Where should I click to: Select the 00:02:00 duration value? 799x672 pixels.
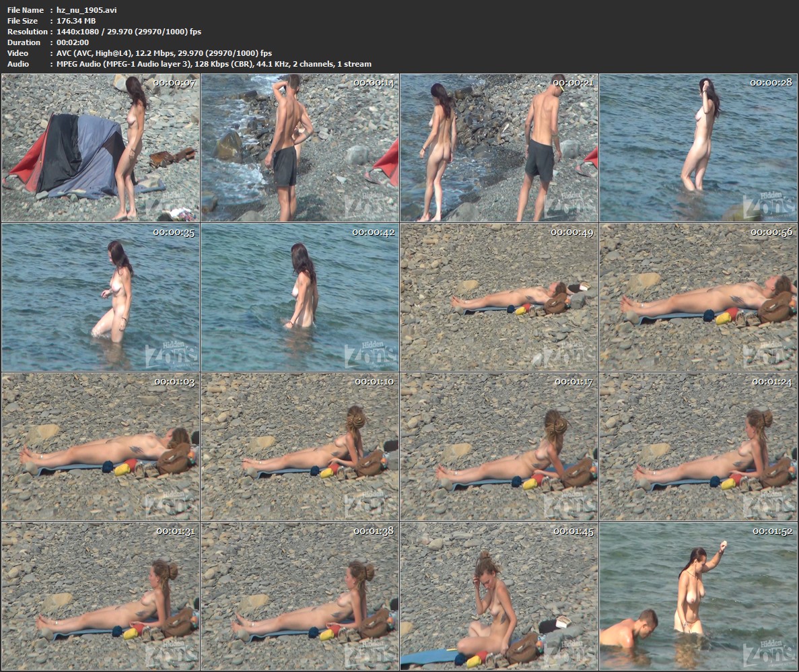click(74, 42)
